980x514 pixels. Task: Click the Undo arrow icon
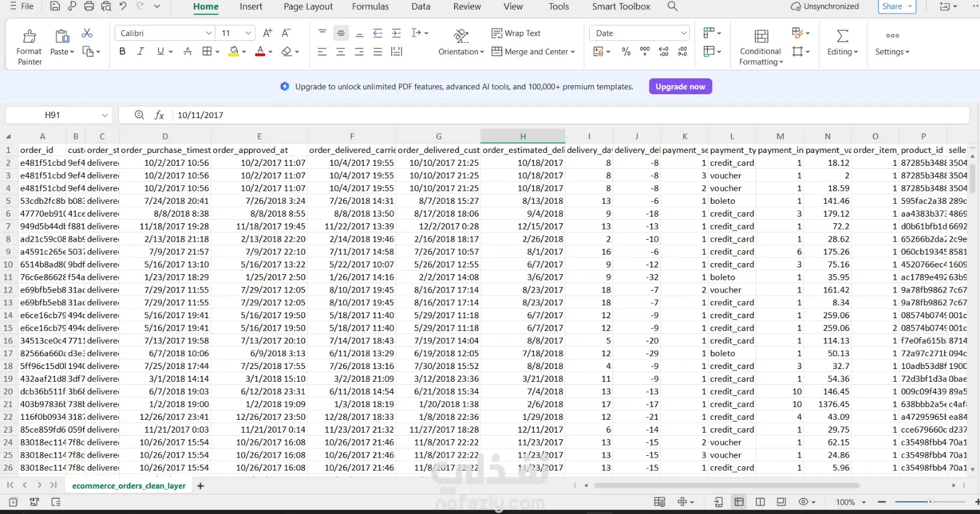[123, 6]
